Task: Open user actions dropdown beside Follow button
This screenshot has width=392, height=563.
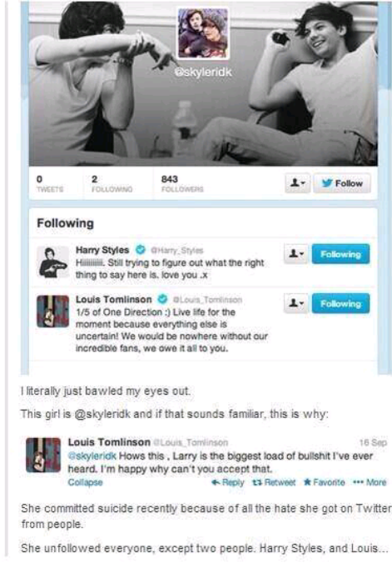Action: 297,183
